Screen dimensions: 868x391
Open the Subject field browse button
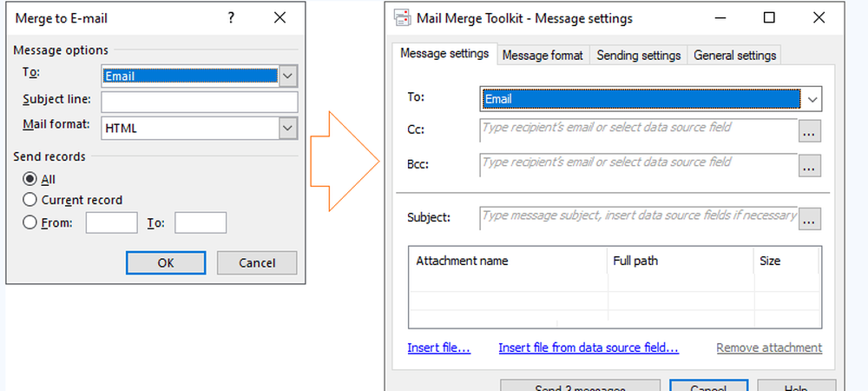click(x=809, y=219)
